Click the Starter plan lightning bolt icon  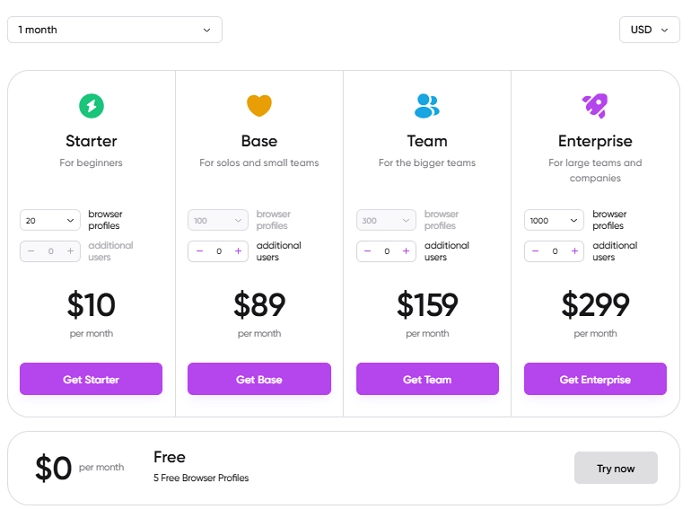(91, 105)
